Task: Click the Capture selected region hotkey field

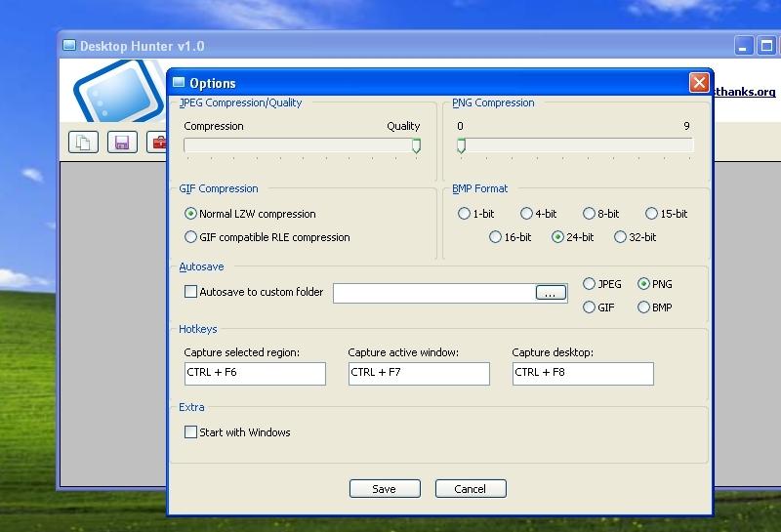Action: click(x=255, y=373)
